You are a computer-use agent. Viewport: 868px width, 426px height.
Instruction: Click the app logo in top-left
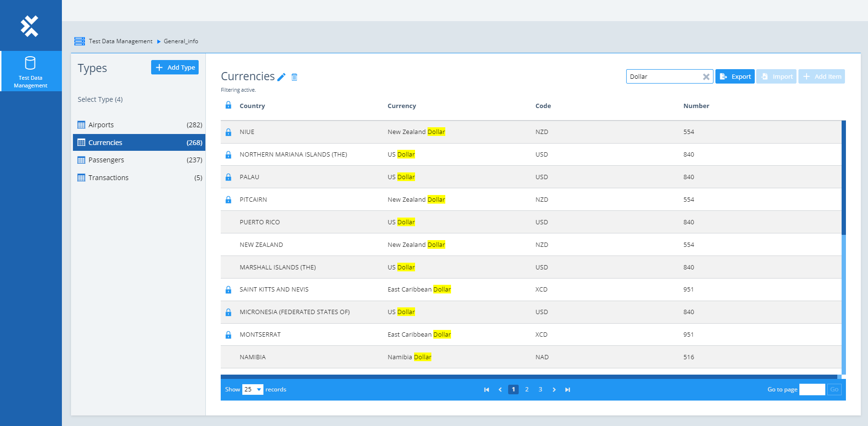pos(30,26)
